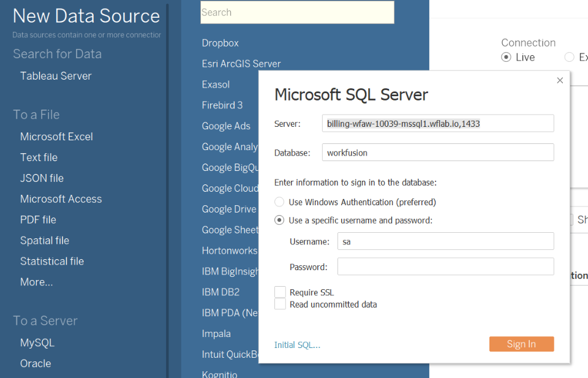Select Hortonworks connector entry

pos(230,251)
